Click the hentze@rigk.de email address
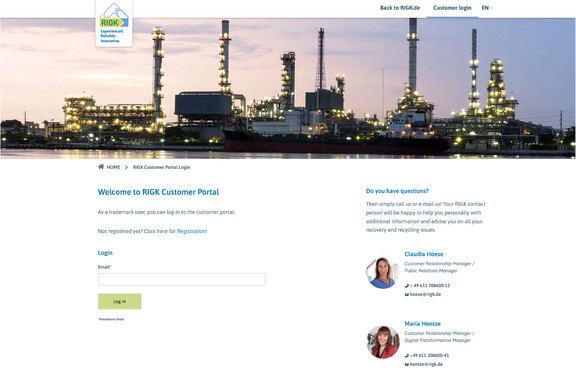576x373 pixels. tap(426, 364)
